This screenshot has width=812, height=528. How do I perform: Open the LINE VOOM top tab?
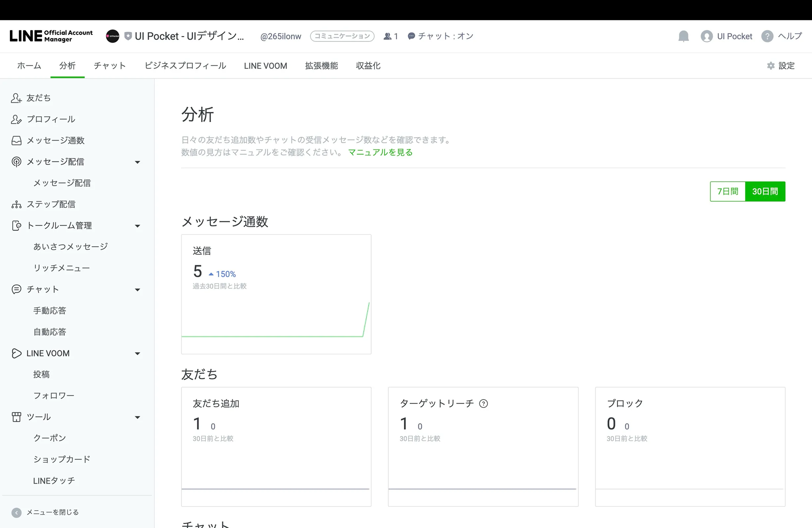[265, 66]
